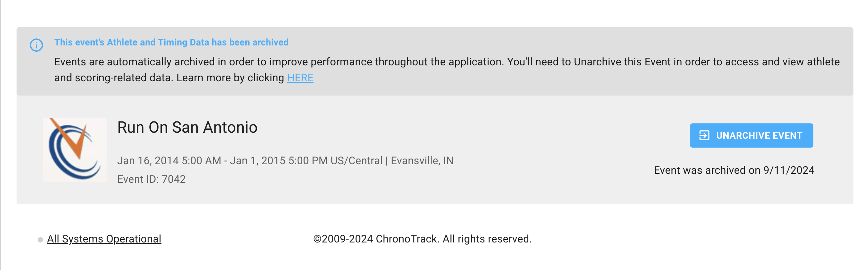The height and width of the screenshot is (270, 868).
Task: Open the All Systems Operational link
Action: point(104,239)
